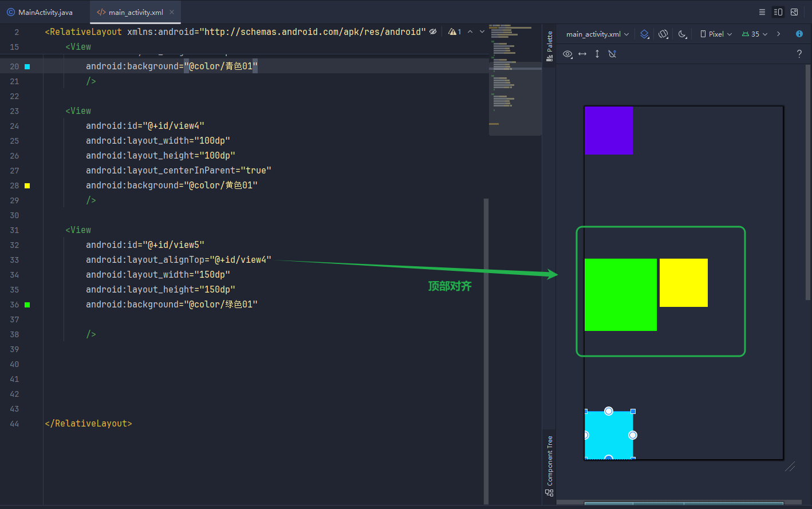The image size is (812, 509).
Task: Click the layout_width="150dp" line
Action: (x=158, y=275)
